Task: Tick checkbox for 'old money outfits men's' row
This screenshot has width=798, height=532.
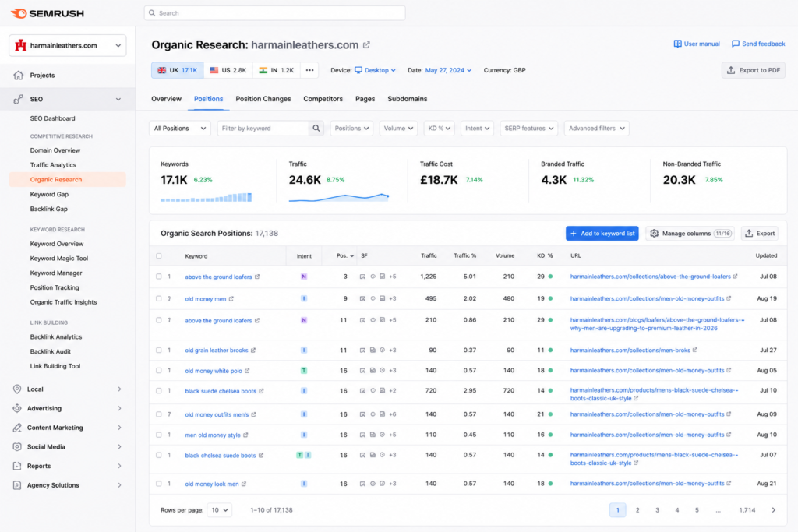Action: [x=159, y=414]
